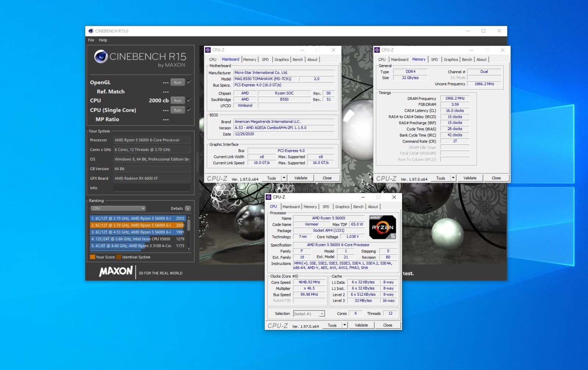Open About tab in Mainboard CPU-Z window

click(x=312, y=60)
